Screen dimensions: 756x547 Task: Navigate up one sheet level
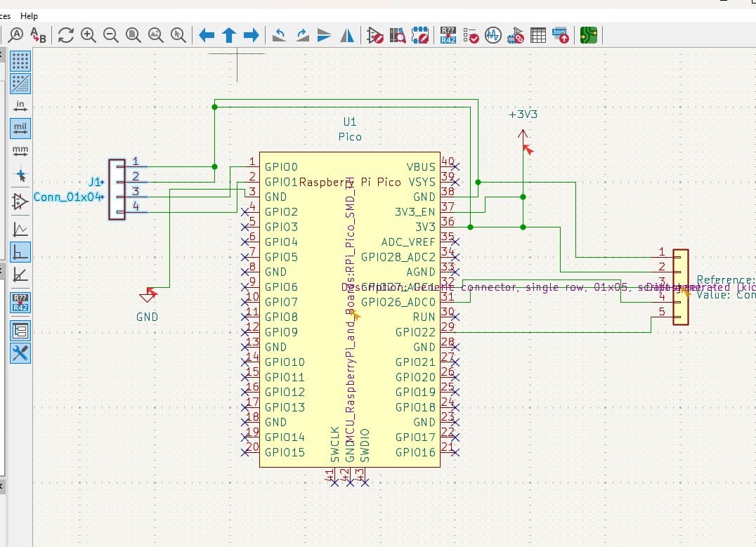(x=229, y=35)
